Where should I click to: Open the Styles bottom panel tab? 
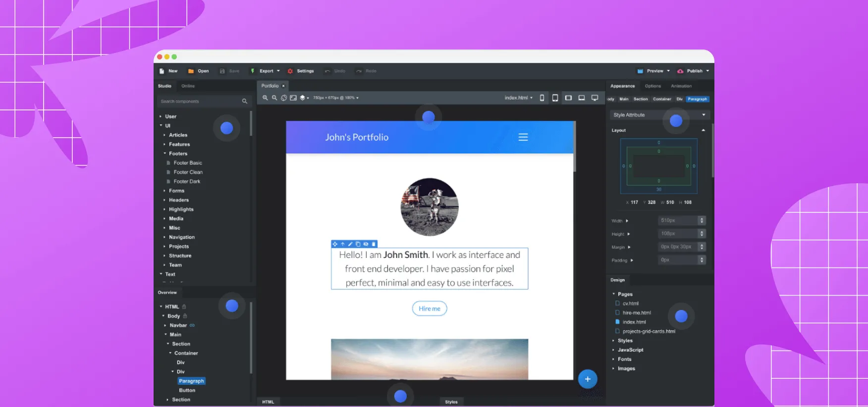pyautogui.click(x=451, y=402)
